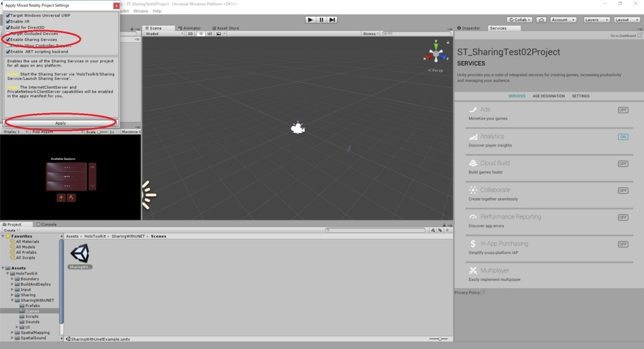Click the user icon button in Game view
The height and width of the screenshot is (349, 644).
[71, 197]
